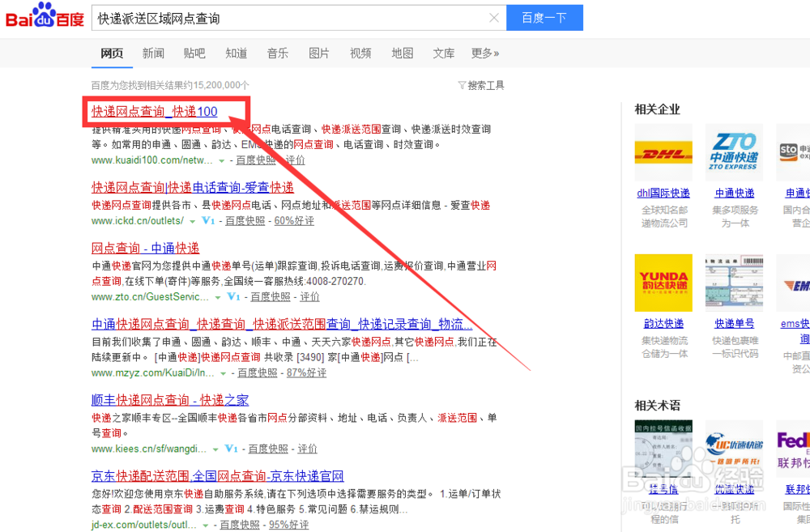Image resolution: width=810 pixels, height=532 pixels.
Task: Click the UC优速快递 logo thumbnail
Action: pyautogui.click(x=734, y=449)
